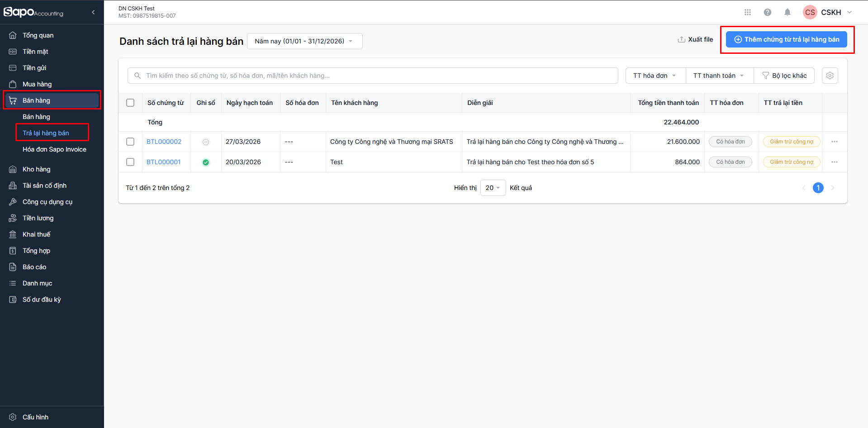Click the Sapo Accounting logo
The width and height of the screenshot is (868, 428).
click(33, 12)
